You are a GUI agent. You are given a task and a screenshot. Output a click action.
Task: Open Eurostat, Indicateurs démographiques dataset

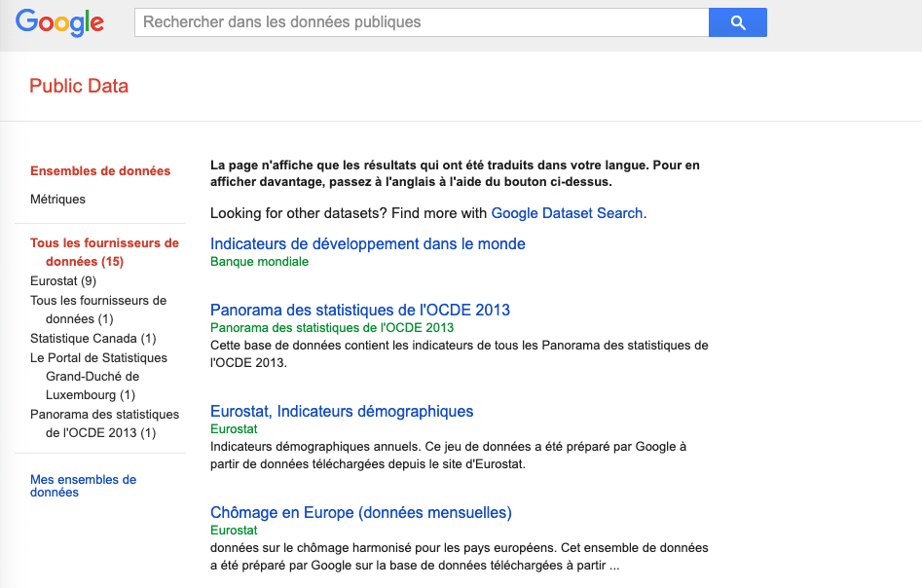[342, 412]
